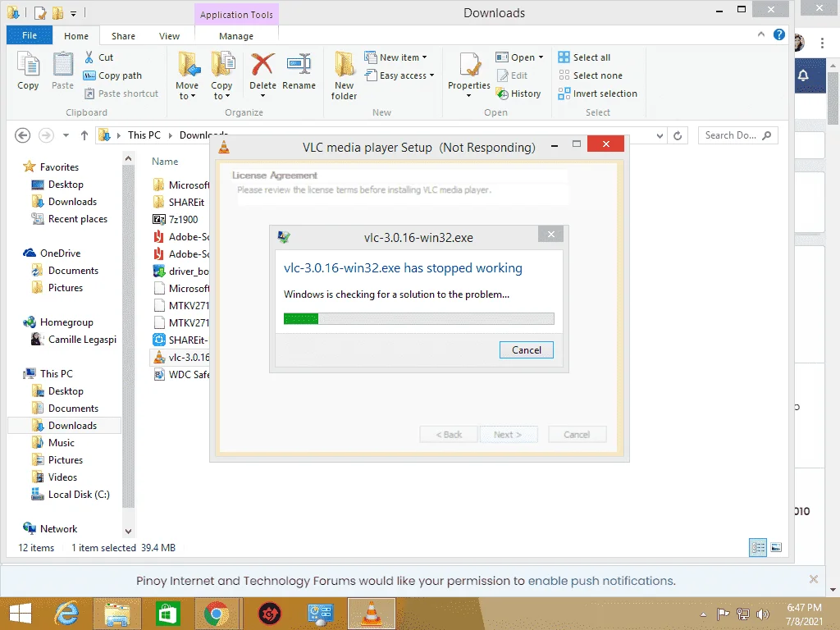Open the Easy access dropdown
This screenshot has width=840, height=630.
[x=399, y=75]
